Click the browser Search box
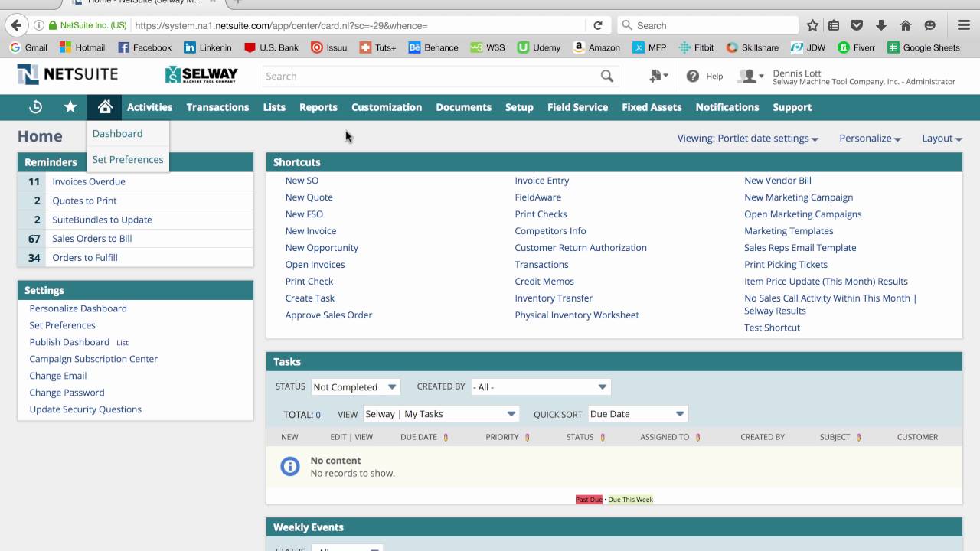Image resolution: width=980 pixels, height=551 pixels. (707, 25)
